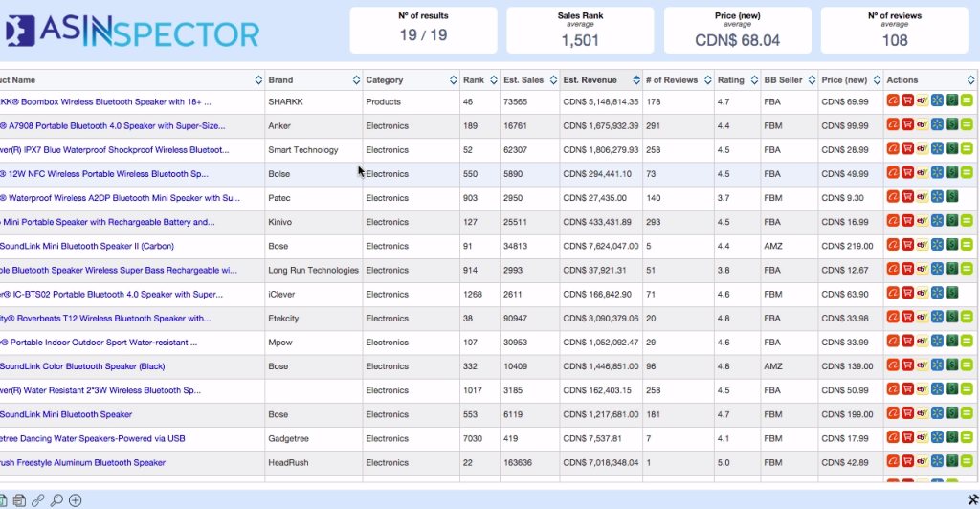Open SoundLink Mini Bluetooth Speaker II (Carbon) link
Image resolution: width=980 pixels, height=509 pixels.
click(87, 246)
